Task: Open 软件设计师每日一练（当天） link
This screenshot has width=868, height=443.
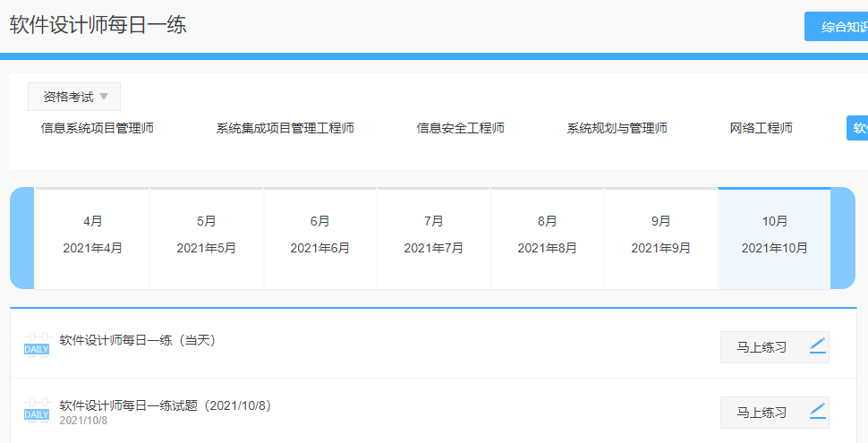Action: coord(137,340)
